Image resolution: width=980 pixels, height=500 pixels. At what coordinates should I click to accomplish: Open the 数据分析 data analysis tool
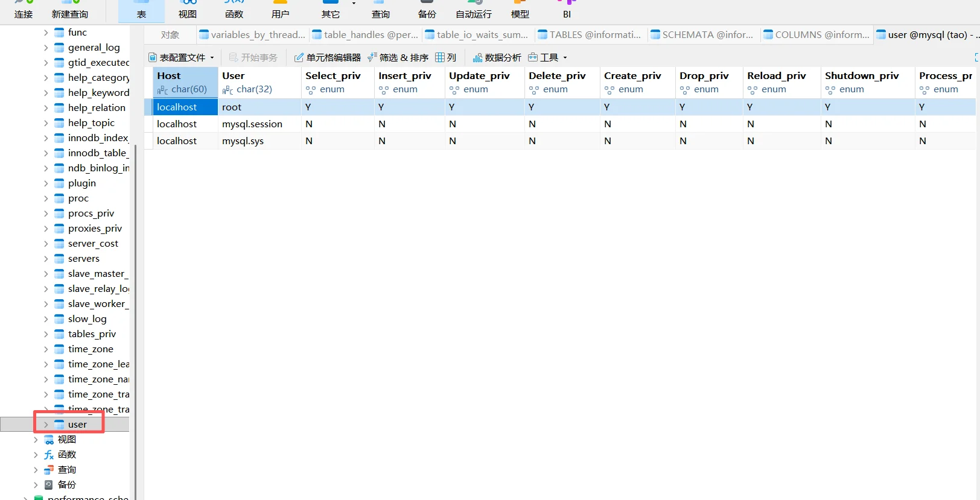pos(497,57)
